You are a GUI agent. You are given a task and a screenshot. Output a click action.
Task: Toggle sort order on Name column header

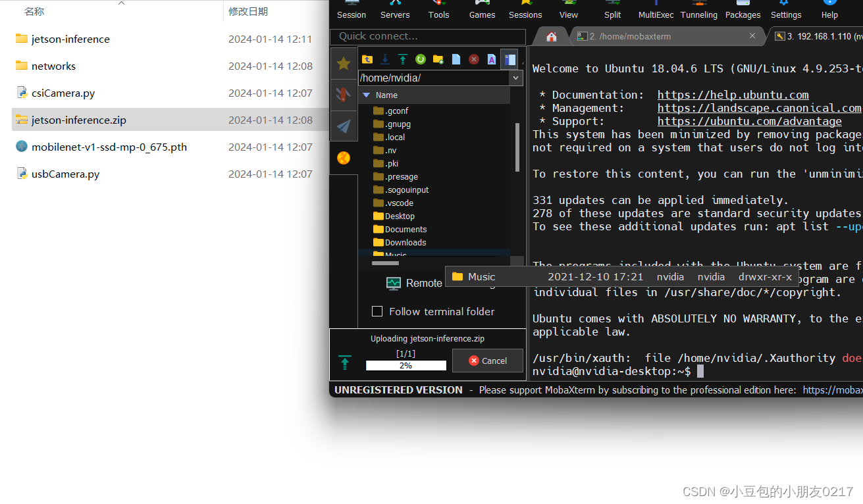click(x=434, y=95)
